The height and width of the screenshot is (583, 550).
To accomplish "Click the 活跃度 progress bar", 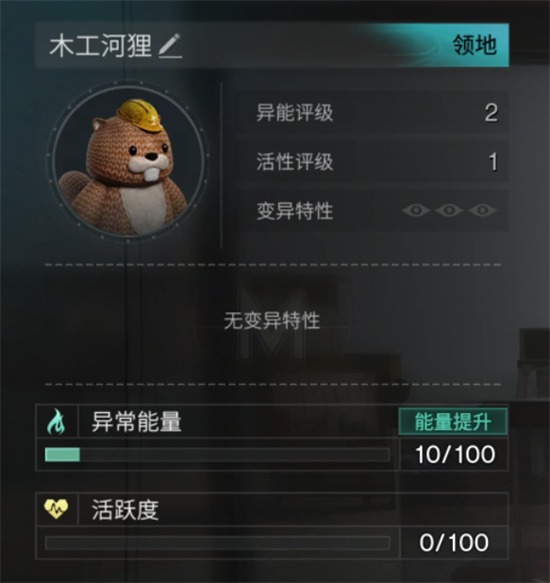I will 218,543.
